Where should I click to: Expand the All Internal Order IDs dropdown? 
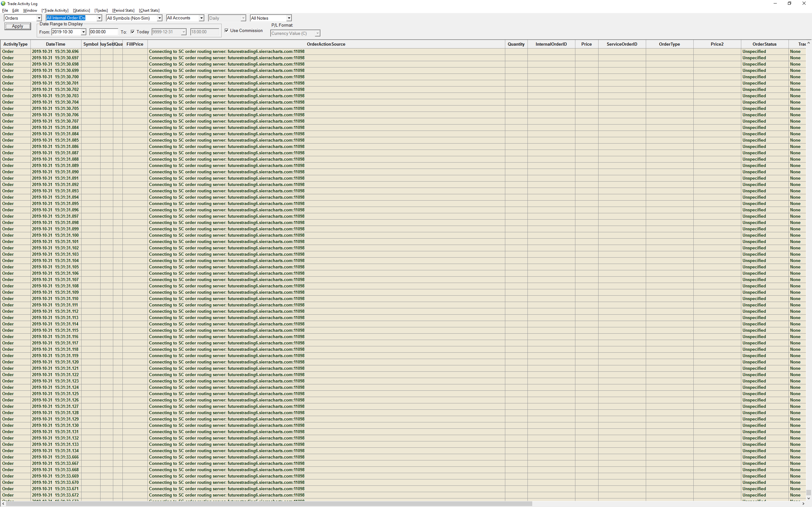coord(99,18)
